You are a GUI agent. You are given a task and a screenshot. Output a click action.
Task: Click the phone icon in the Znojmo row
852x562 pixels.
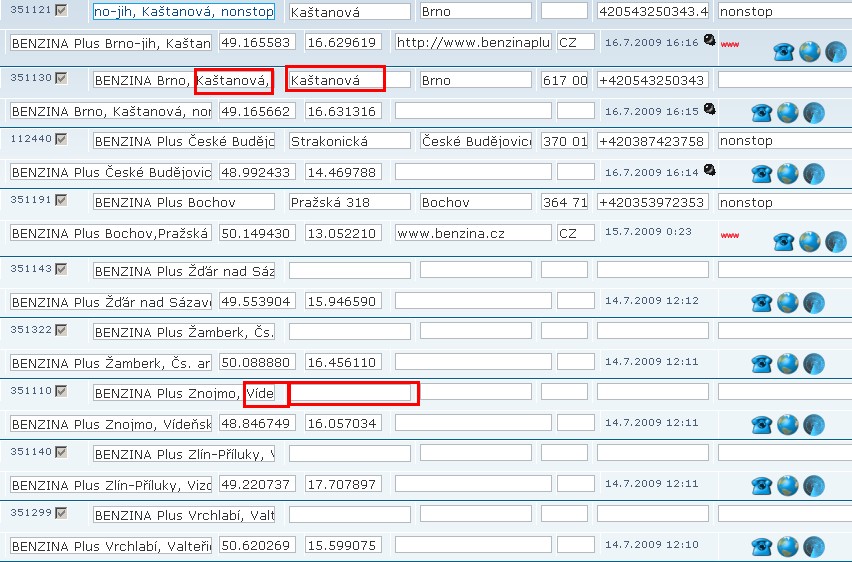762,424
